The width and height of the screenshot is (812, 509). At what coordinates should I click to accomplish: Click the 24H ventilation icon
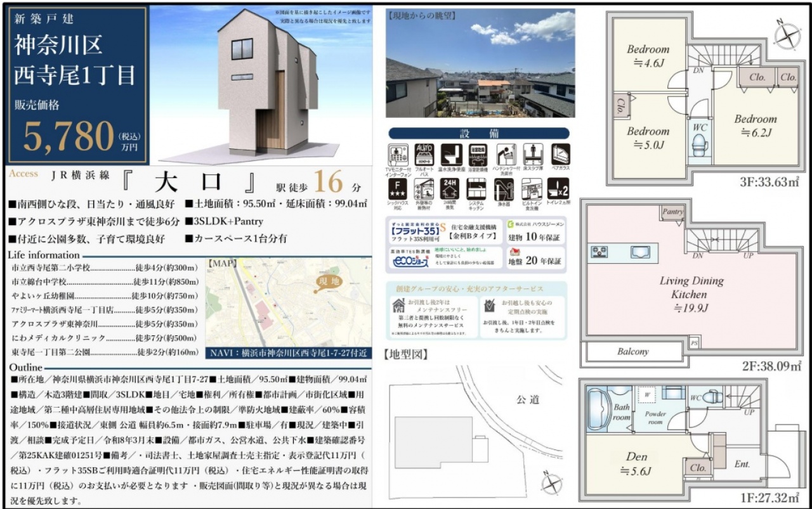coord(450,188)
